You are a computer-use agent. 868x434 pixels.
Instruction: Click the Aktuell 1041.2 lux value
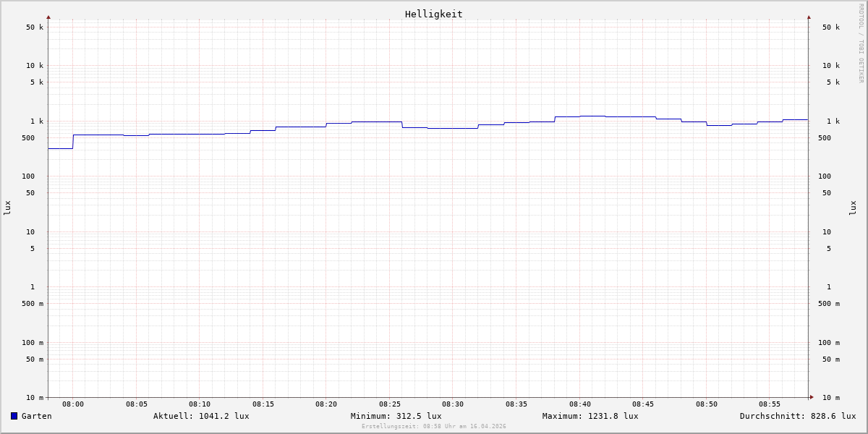coord(201,416)
